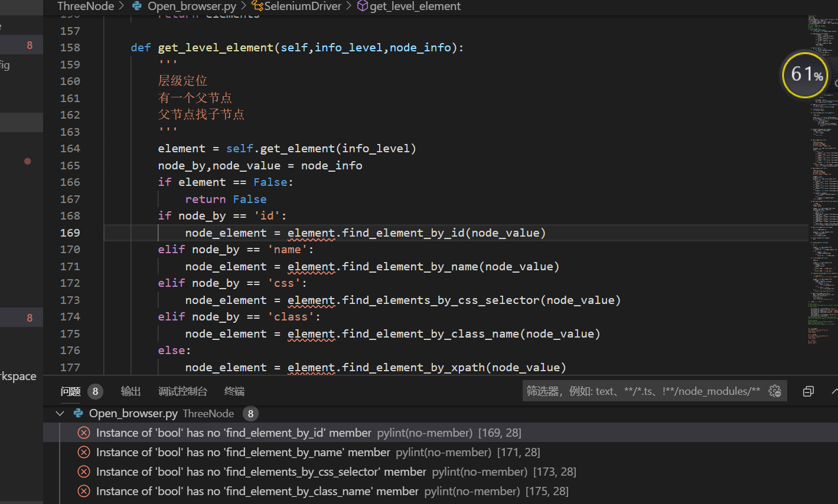Click underlined 'element' on line 169

click(x=311, y=233)
